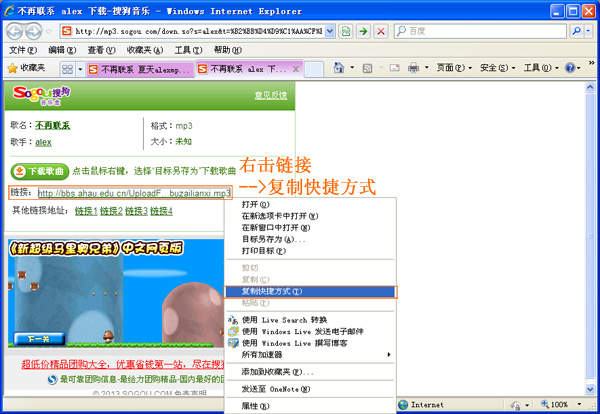Open the 查看(V) menu
Viewport: 600px width, 414px height.
[101, 50]
